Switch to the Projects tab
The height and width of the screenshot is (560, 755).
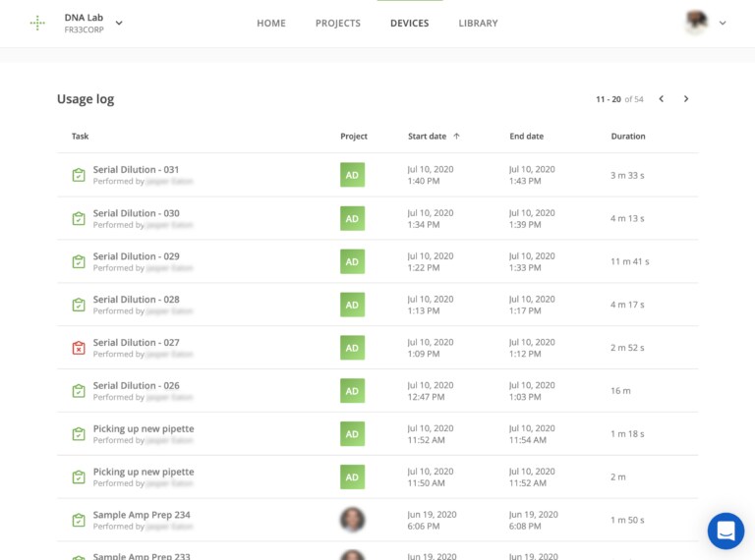point(337,24)
